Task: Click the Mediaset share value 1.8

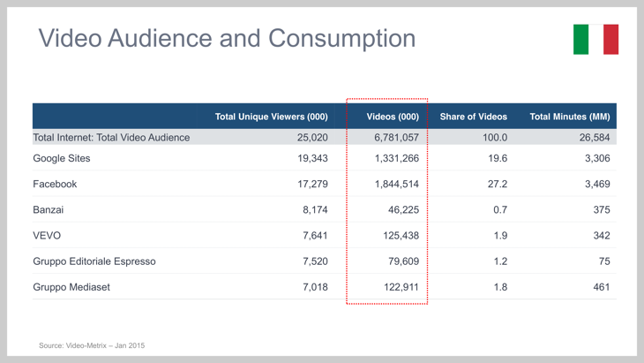Action: pos(501,287)
